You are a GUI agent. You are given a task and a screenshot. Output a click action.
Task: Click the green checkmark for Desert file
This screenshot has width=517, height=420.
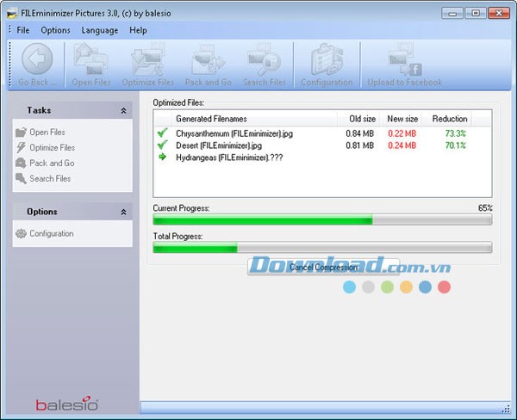click(162, 145)
